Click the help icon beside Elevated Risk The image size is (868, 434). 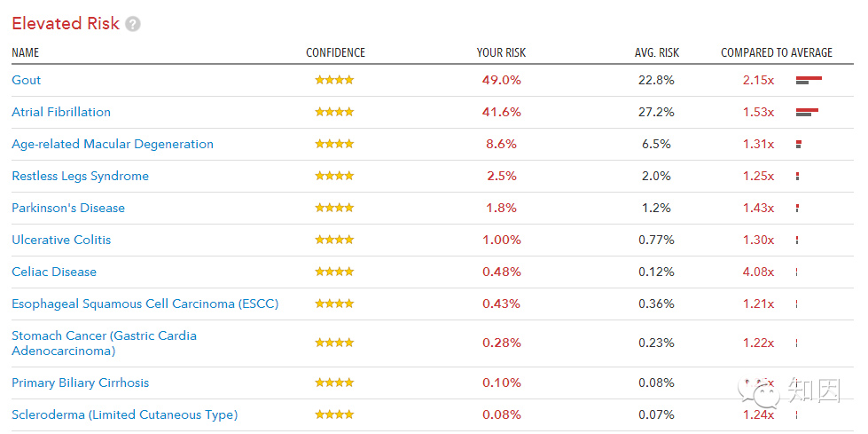tap(133, 24)
